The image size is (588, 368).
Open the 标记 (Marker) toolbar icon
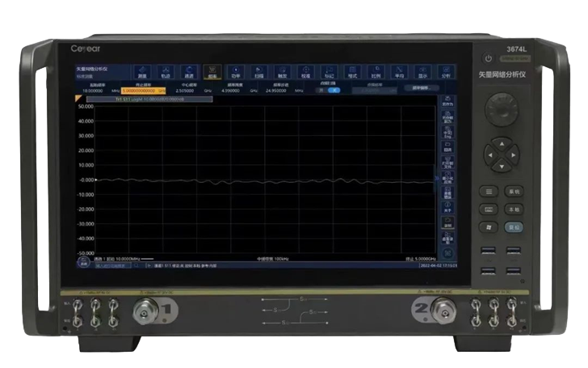[329, 71]
